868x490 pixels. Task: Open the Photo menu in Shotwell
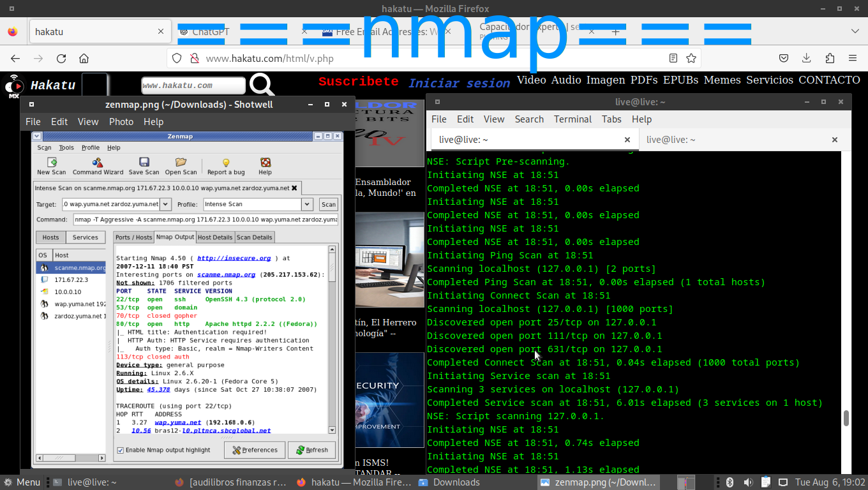click(x=121, y=122)
